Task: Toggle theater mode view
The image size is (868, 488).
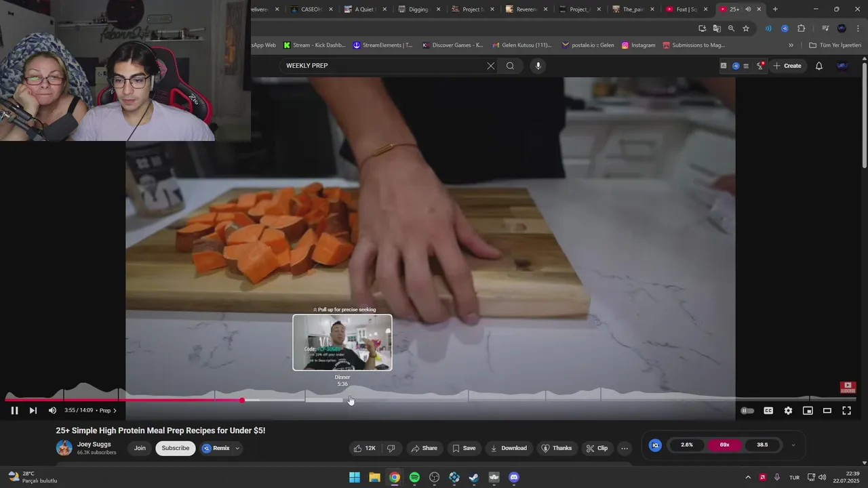Action: (827, 411)
